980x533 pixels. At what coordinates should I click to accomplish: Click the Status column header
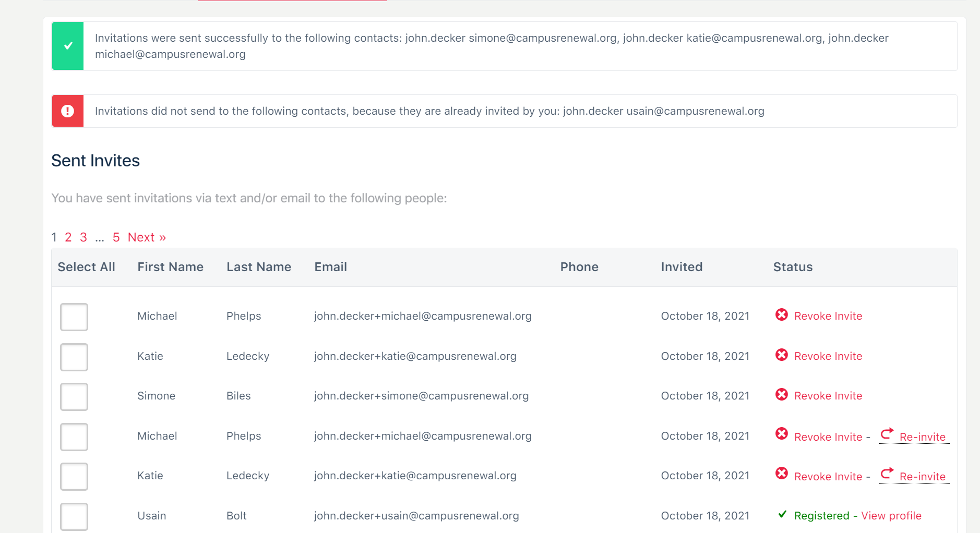(x=793, y=267)
